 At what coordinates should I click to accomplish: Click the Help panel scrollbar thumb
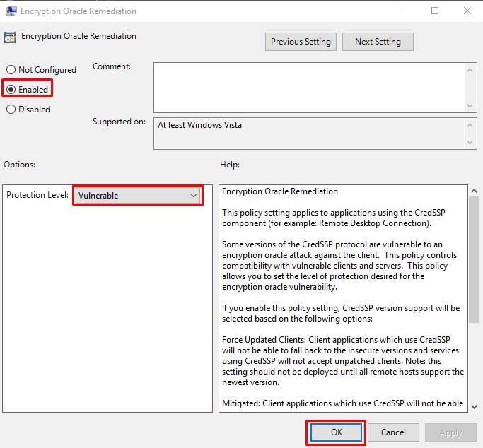pyautogui.click(x=474, y=258)
